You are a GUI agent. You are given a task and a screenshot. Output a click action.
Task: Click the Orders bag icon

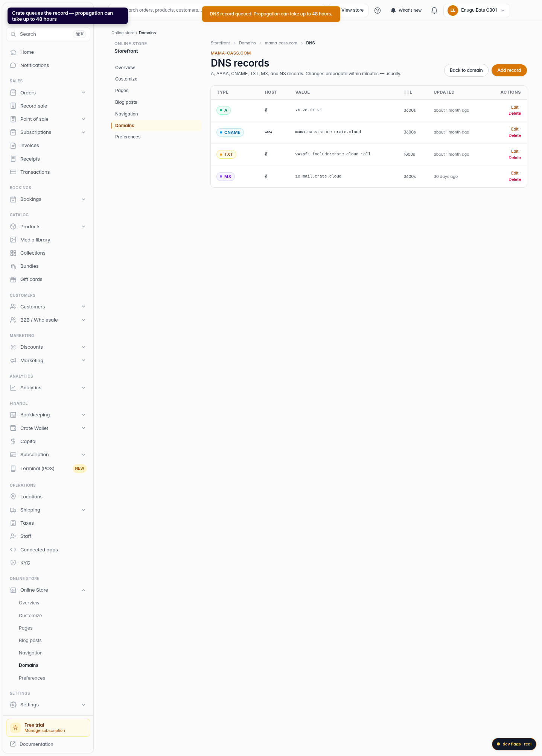click(13, 93)
